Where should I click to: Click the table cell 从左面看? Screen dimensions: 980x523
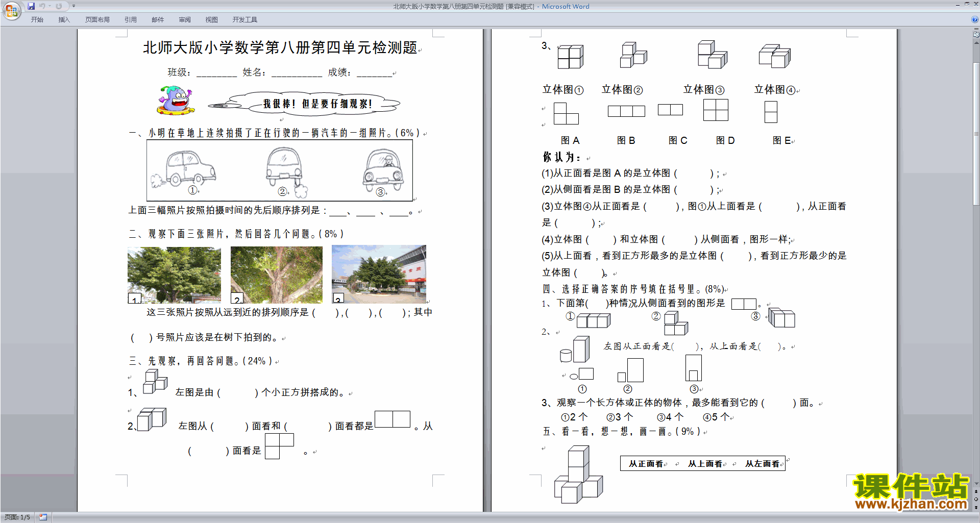point(763,464)
